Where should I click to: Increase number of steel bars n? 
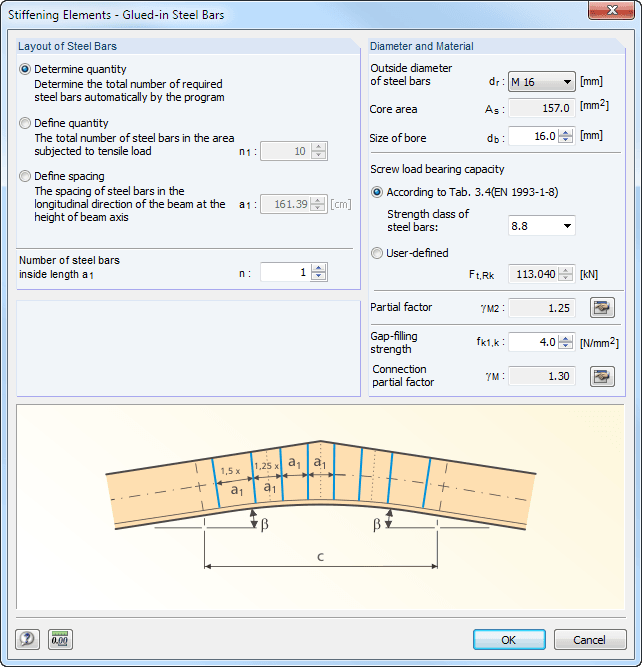tap(319, 268)
